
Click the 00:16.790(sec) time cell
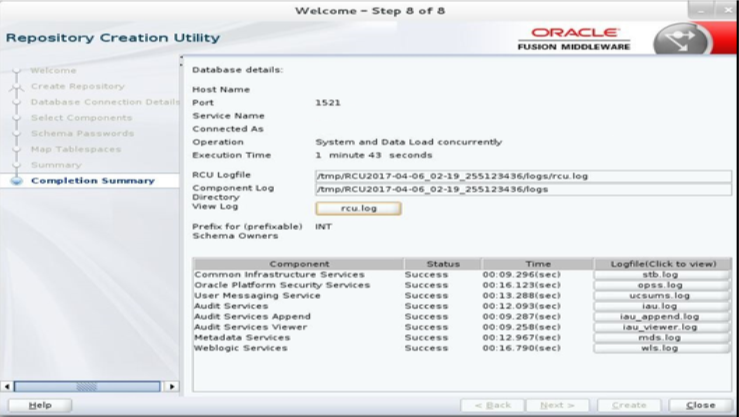(x=522, y=348)
